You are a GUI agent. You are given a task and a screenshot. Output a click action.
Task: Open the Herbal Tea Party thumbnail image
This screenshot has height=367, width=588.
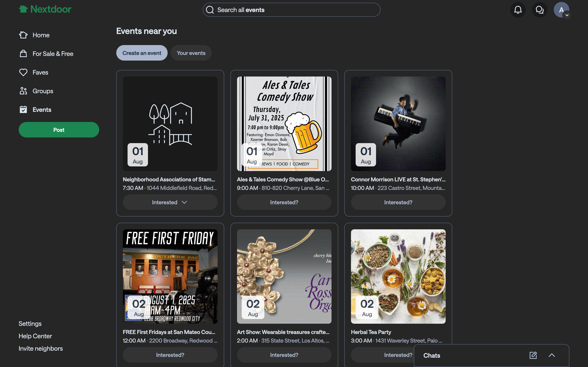398,276
